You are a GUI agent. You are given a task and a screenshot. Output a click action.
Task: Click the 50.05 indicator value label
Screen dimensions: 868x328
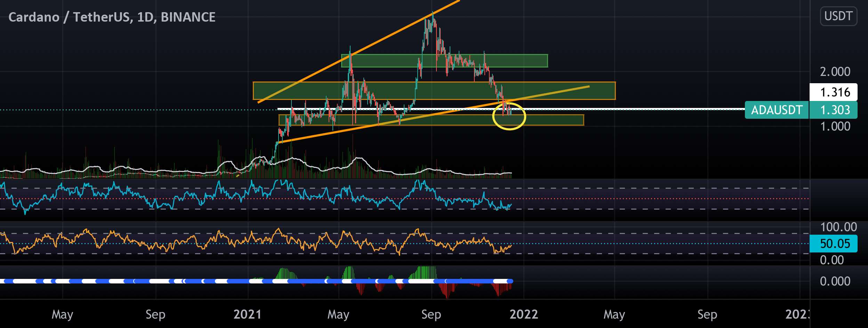[x=833, y=243]
